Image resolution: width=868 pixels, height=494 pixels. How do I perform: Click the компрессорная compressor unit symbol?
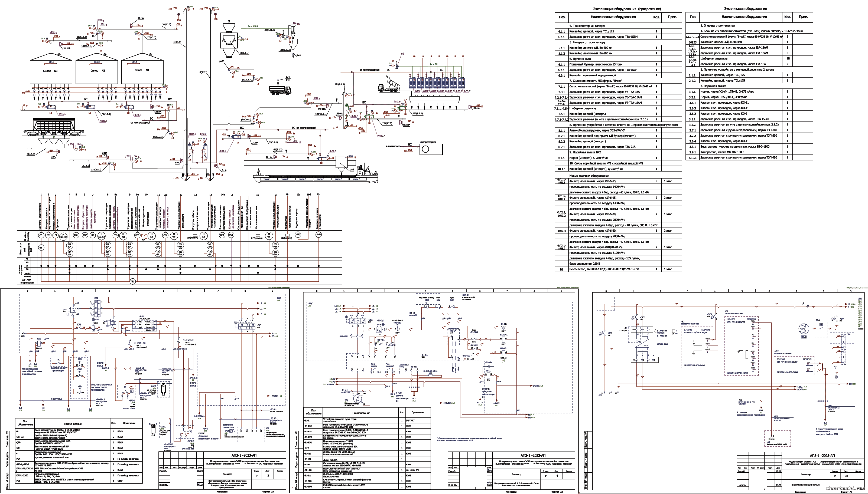pos(431,149)
